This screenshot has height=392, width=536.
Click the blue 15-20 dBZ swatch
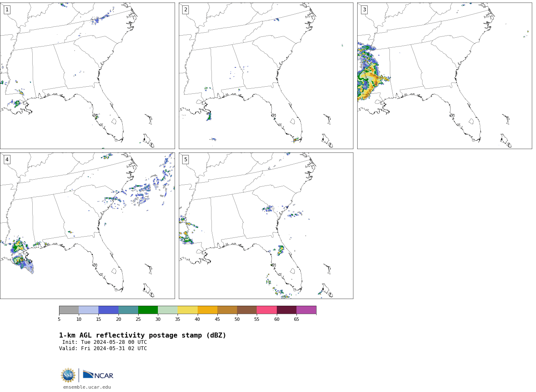108,310
